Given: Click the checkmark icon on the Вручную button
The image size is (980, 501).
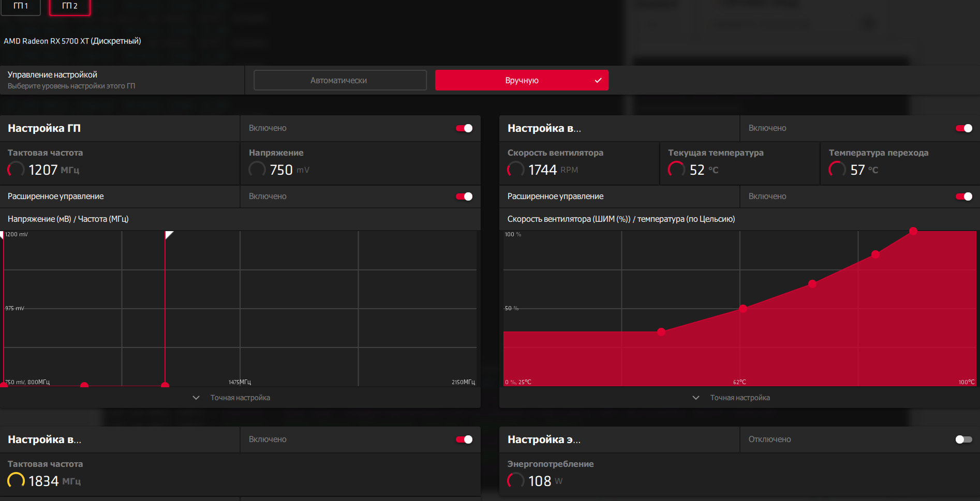Looking at the screenshot, I should [x=598, y=80].
